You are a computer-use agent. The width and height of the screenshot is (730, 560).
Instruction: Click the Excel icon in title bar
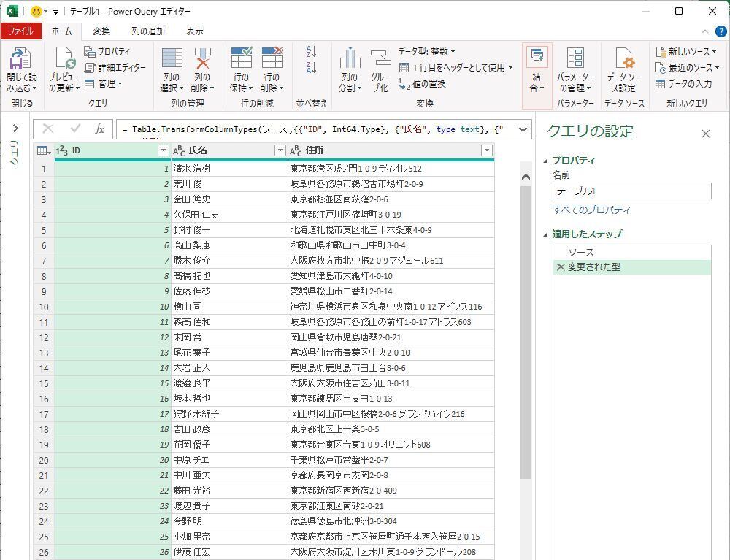[x=12, y=11]
